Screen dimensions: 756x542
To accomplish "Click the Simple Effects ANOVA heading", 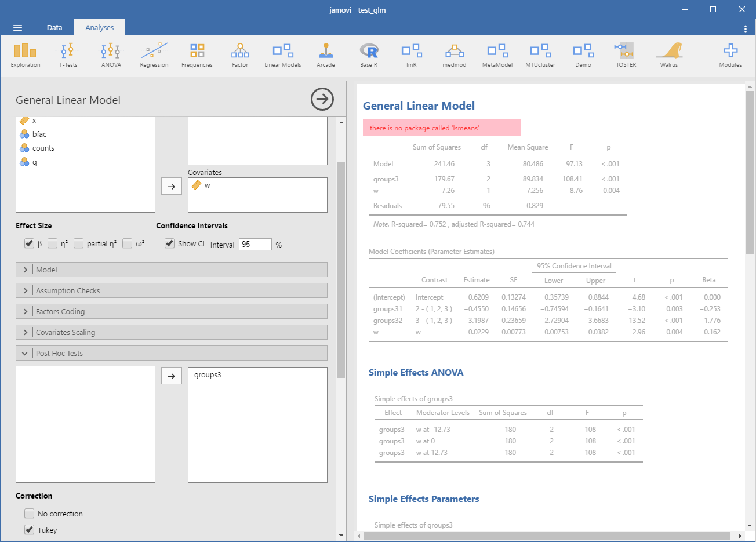I will pyautogui.click(x=416, y=372).
